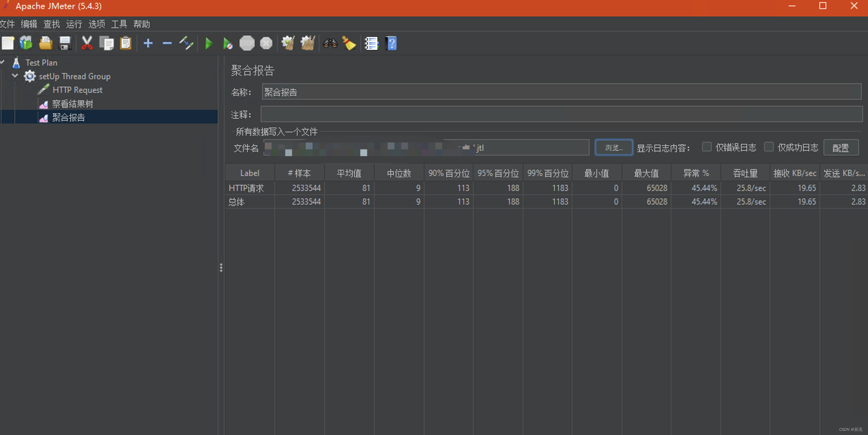The height and width of the screenshot is (435, 868).
Task: Open the 选项 menu
Action: [97, 24]
